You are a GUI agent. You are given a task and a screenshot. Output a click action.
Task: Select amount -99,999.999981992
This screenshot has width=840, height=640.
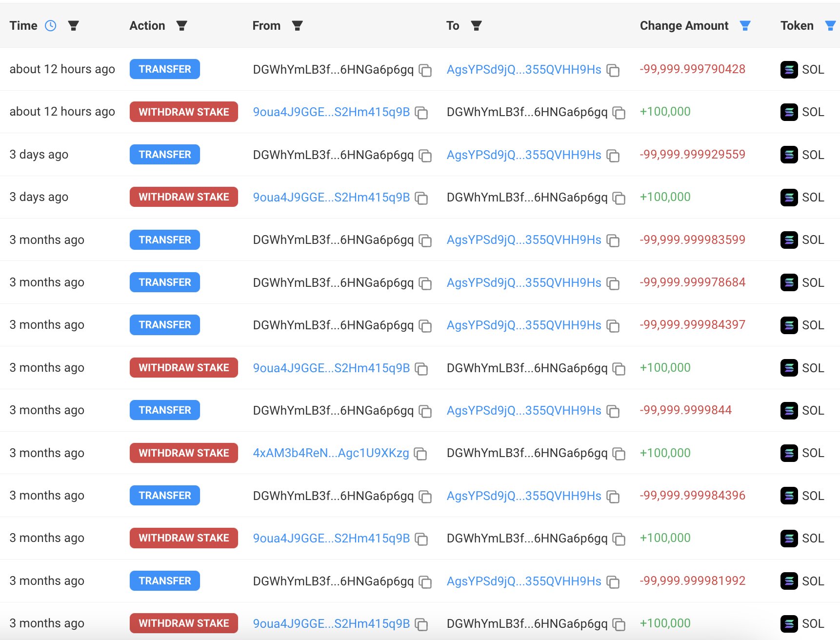coord(693,581)
